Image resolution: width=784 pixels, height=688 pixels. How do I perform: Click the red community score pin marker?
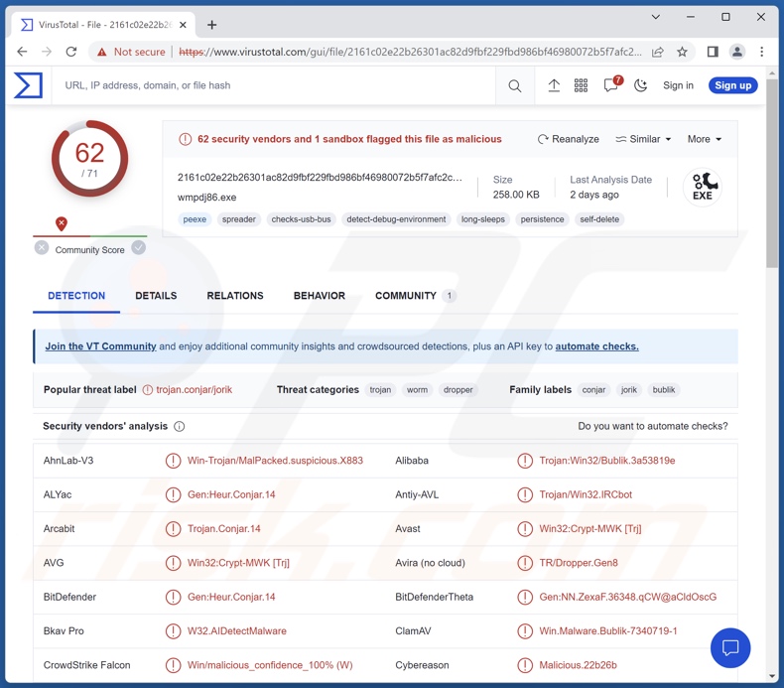62,223
